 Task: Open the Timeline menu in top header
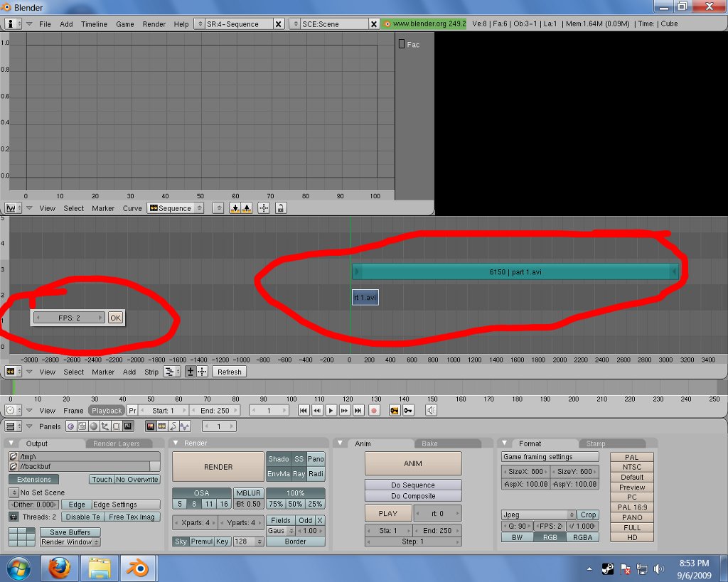pos(94,24)
